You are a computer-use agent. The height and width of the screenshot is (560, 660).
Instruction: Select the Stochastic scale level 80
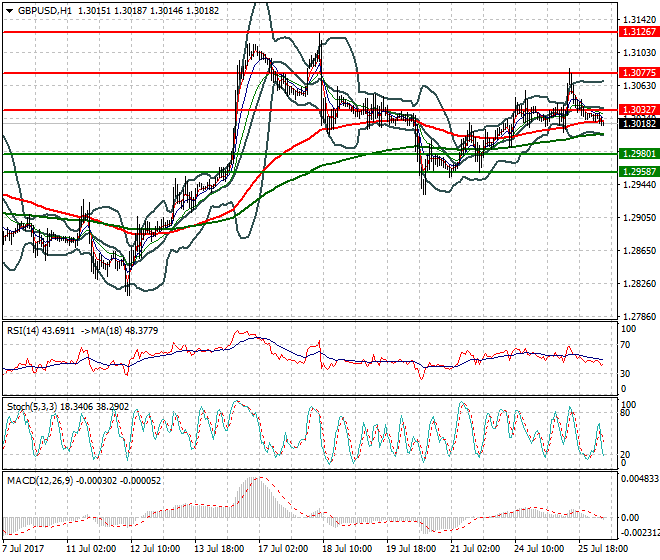coord(625,413)
